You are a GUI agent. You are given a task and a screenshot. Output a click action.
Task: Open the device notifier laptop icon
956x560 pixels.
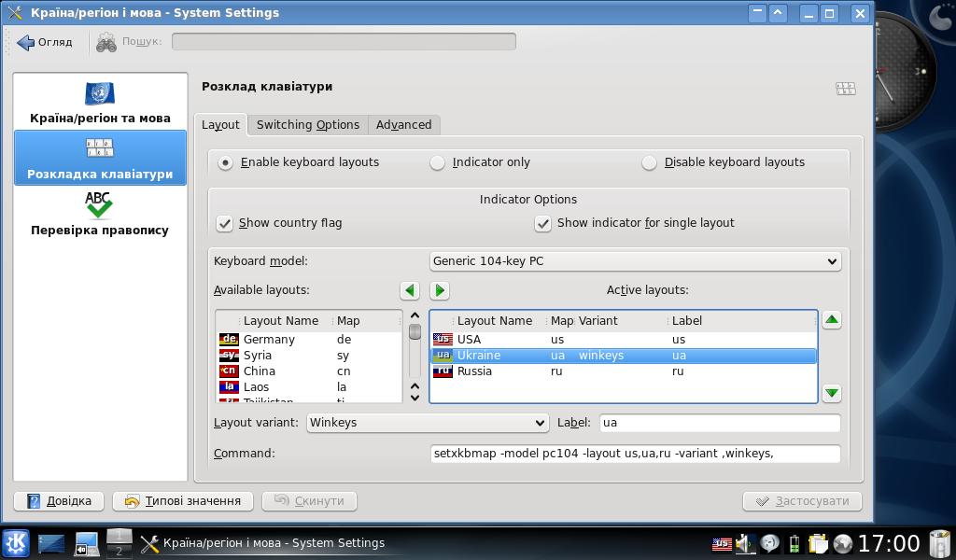click(x=87, y=543)
